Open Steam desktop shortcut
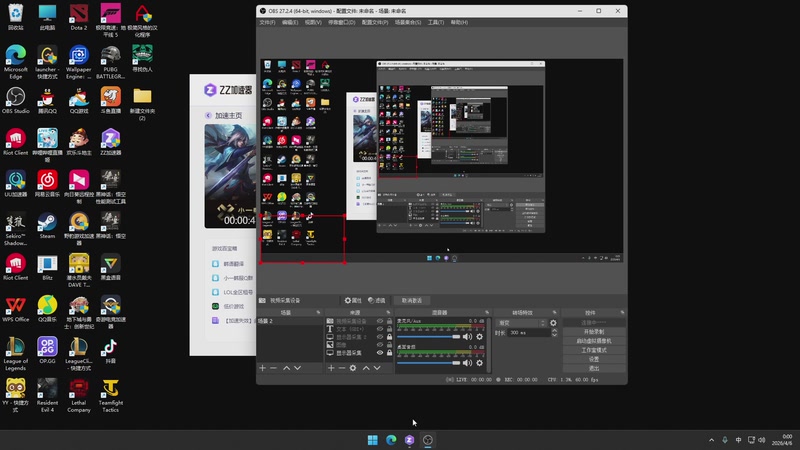The height and width of the screenshot is (450, 800). point(47,226)
